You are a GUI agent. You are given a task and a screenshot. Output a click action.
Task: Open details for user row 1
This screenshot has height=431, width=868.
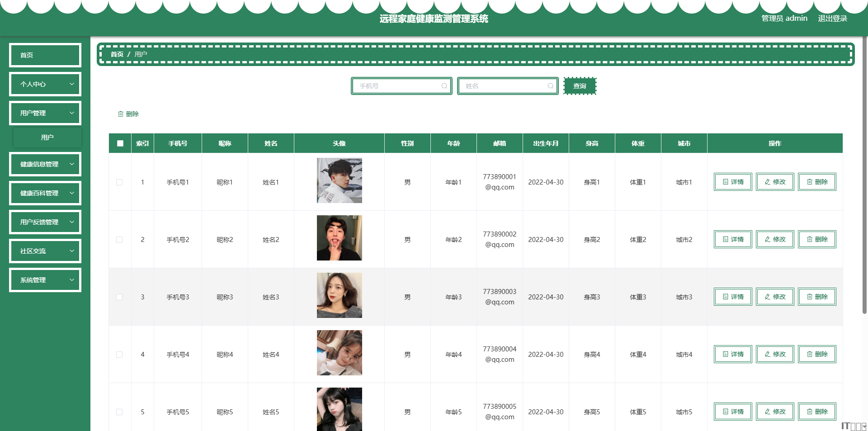pyautogui.click(x=732, y=182)
